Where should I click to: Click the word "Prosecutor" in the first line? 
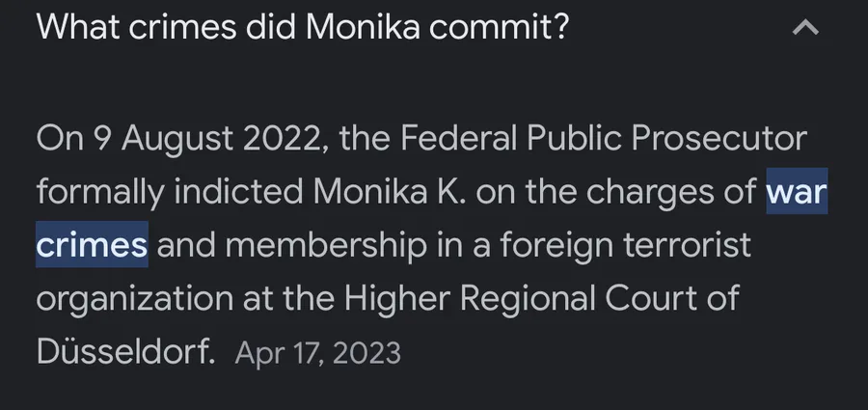point(719,138)
